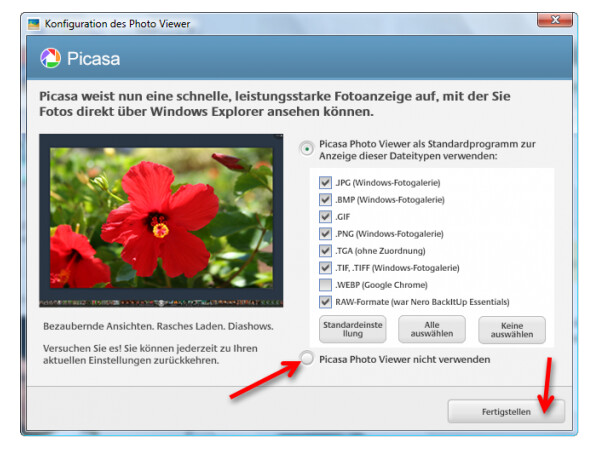This screenshot has width=598, height=449.
Task: Click the thumbnail filmstrip below the preview
Action: tap(161, 303)
